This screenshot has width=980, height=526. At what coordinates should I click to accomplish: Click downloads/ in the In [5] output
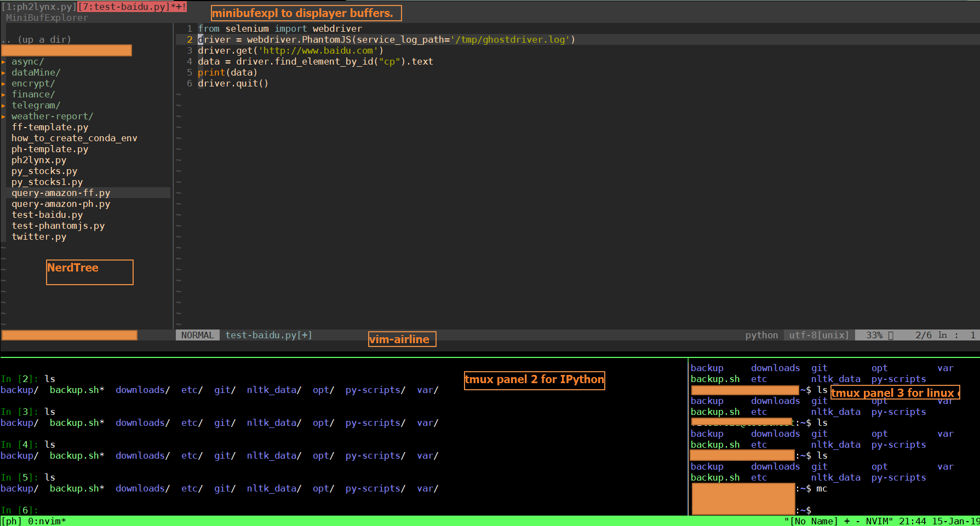(143, 489)
